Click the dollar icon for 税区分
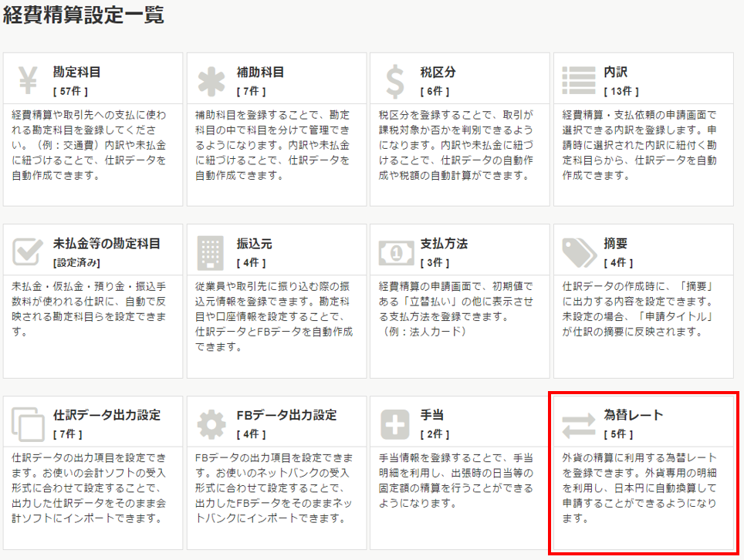The height and width of the screenshot is (560, 744). [394, 79]
